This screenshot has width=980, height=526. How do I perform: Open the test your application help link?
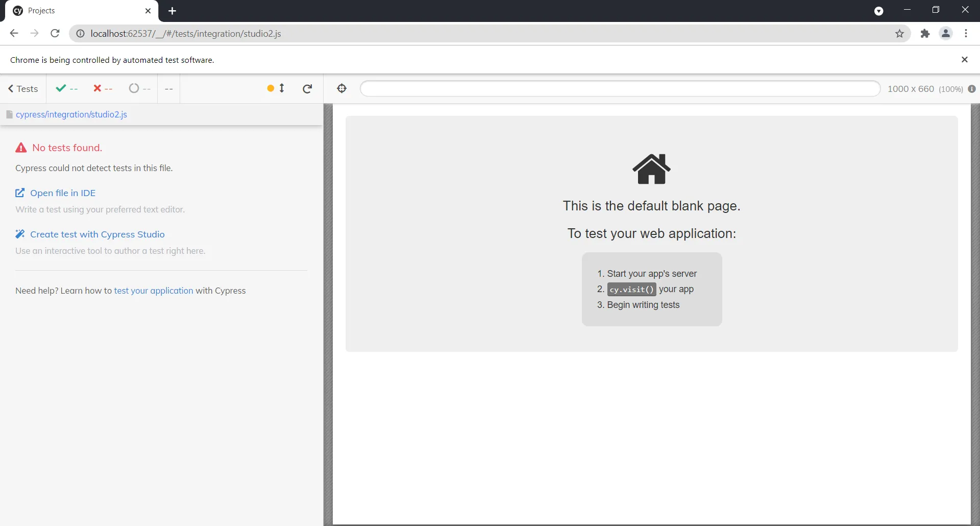[154, 291]
